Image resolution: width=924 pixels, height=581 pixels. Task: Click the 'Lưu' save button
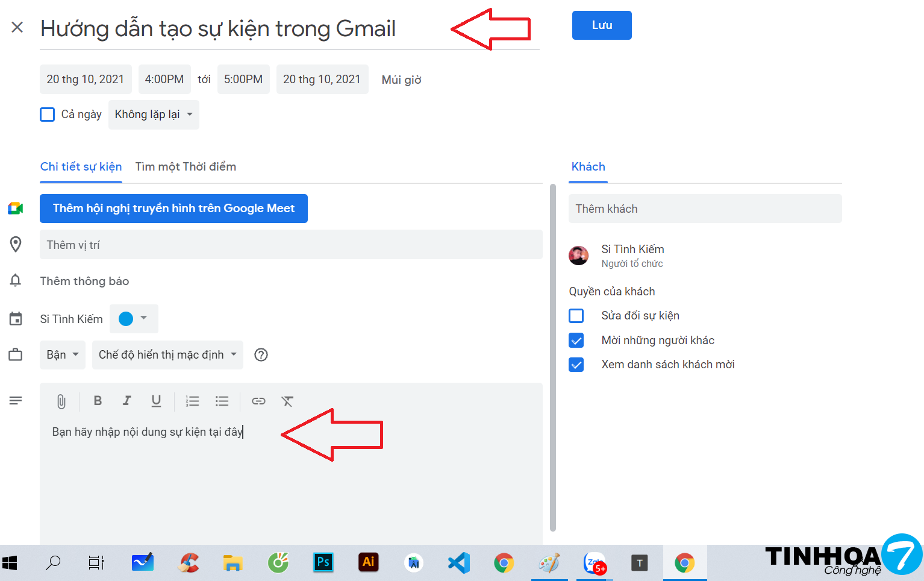(x=601, y=25)
